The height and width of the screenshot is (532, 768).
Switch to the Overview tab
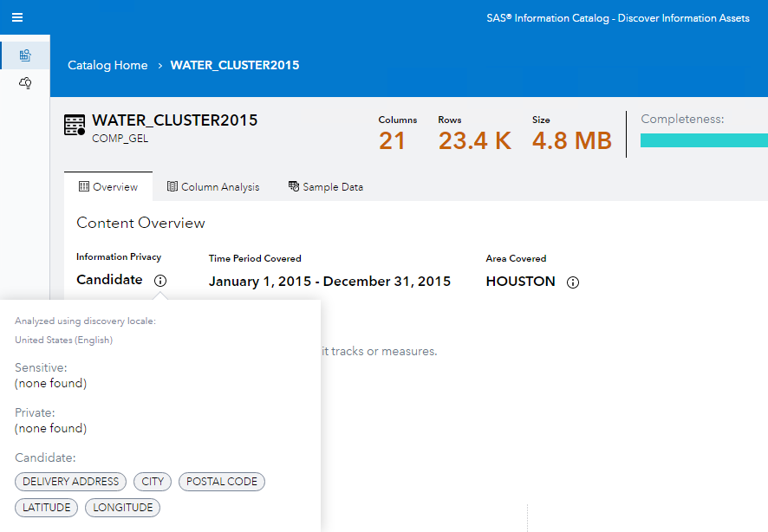click(108, 187)
